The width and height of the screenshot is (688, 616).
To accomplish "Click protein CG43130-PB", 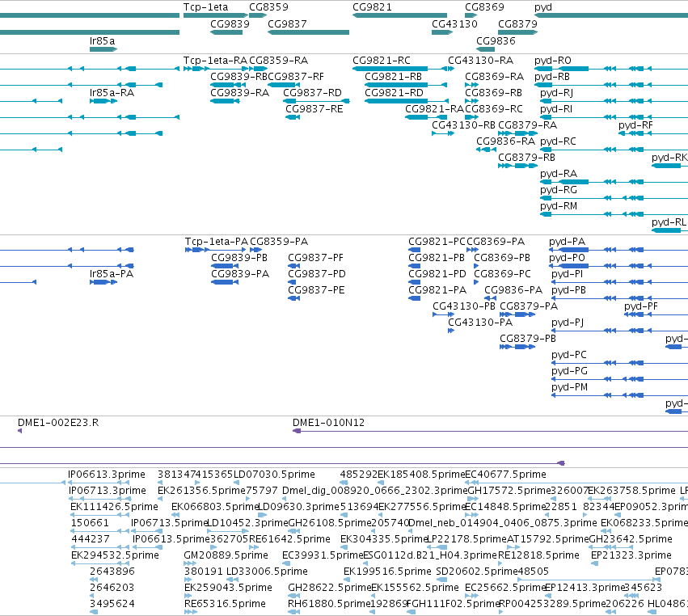I will (x=464, y=306).
